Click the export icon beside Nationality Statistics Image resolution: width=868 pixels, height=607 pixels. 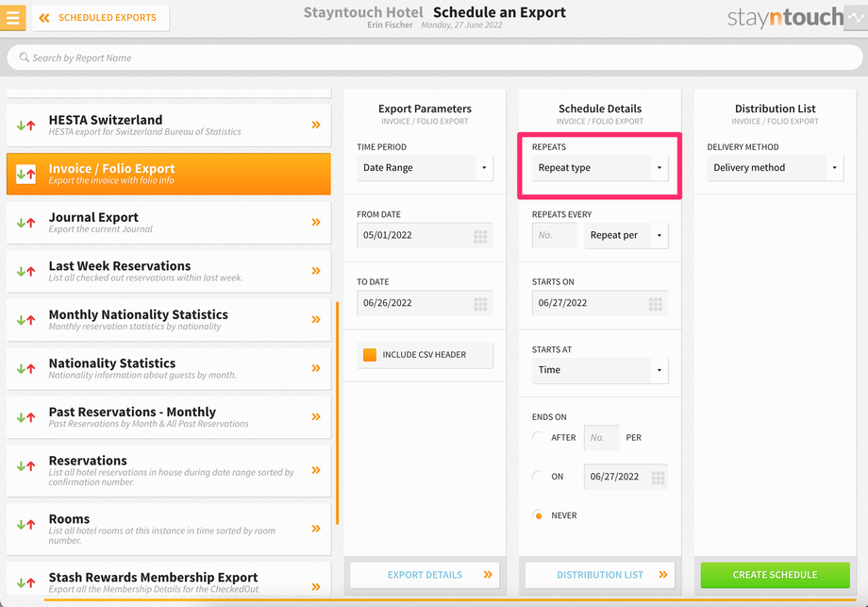point(26,369)
